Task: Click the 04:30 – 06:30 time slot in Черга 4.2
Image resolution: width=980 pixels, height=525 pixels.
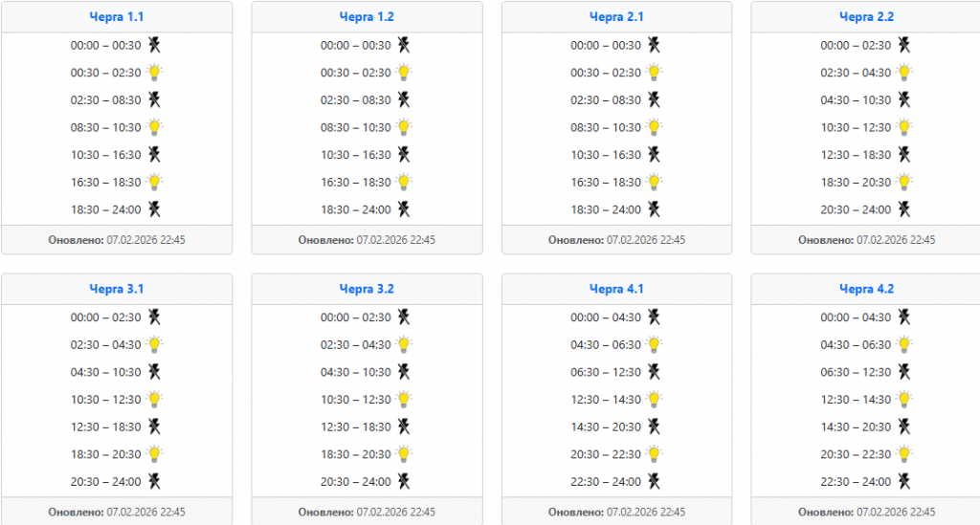Action: point(856,345)
